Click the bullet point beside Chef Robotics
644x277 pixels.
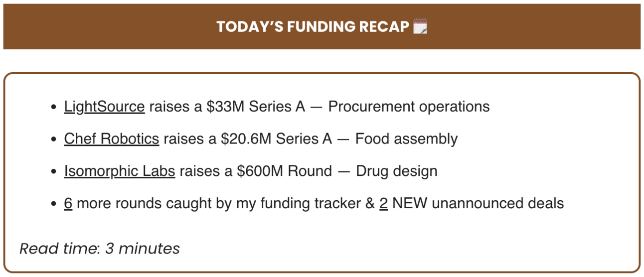[53, 139]
